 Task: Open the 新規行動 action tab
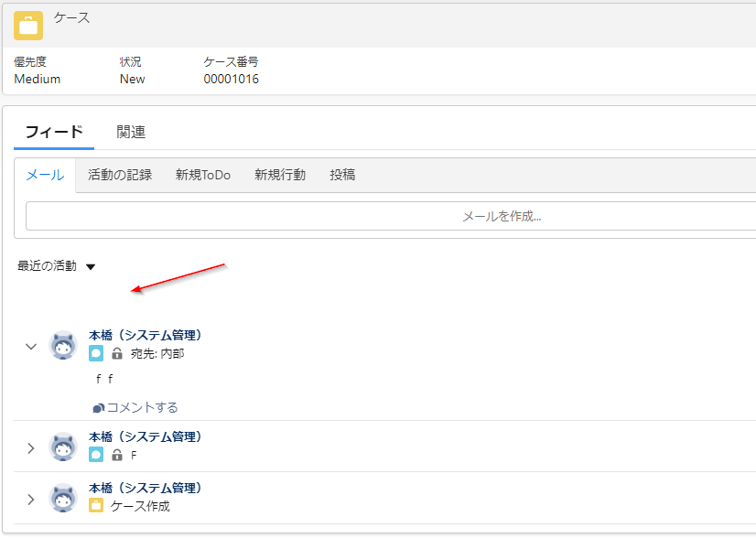click(280, 175)
